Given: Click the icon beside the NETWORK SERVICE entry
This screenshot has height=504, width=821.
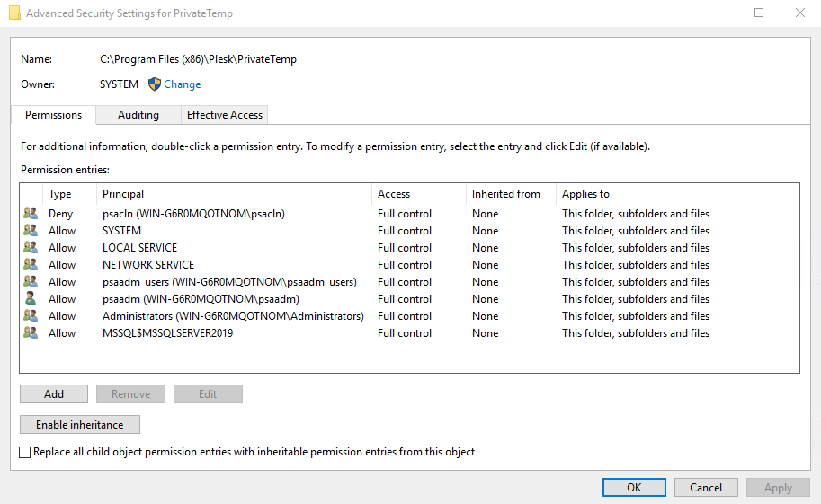Looking at the screenshot, I should [31, 265].
